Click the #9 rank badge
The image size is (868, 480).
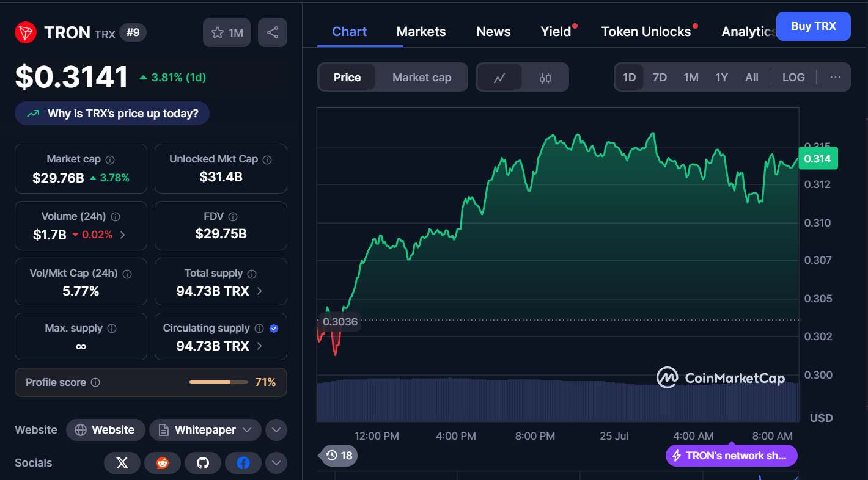pyautogui.click(x=133, y=32)
